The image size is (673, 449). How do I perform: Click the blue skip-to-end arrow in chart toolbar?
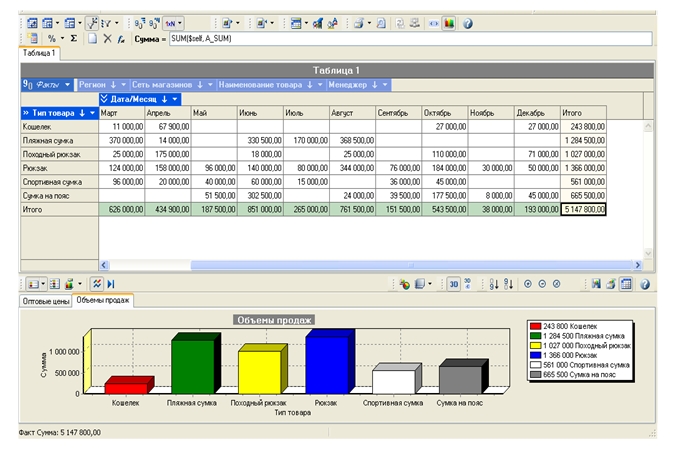[x=111, y=284]
